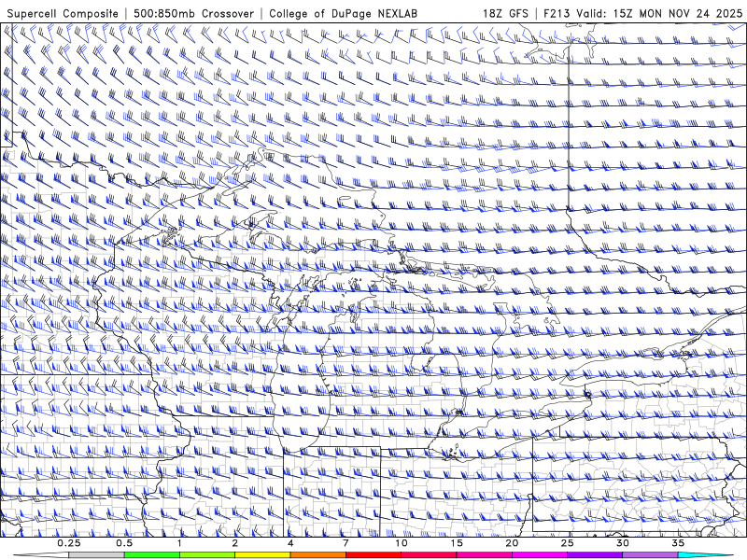Select the crimson 10–15 colorbar segment
This screenshot has width=747, height=560.
pyautogui.click(x=429, y=555)
